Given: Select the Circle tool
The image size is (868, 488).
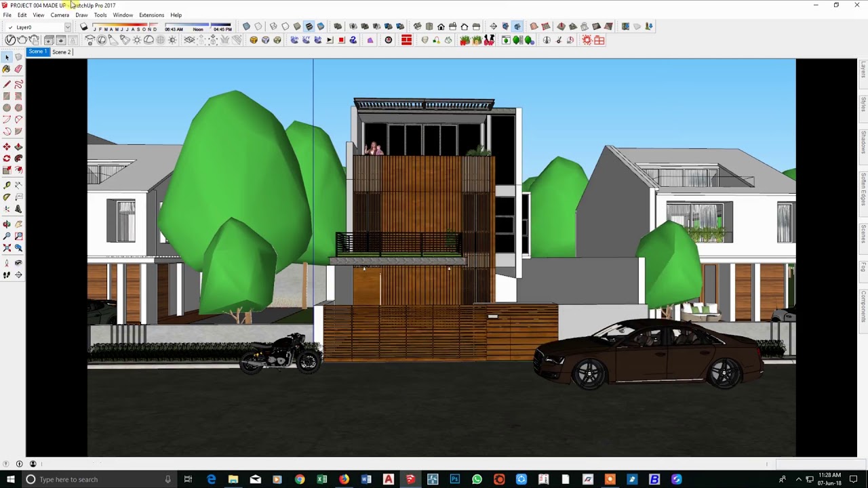Looking at the screenshot, I should 7,108.
